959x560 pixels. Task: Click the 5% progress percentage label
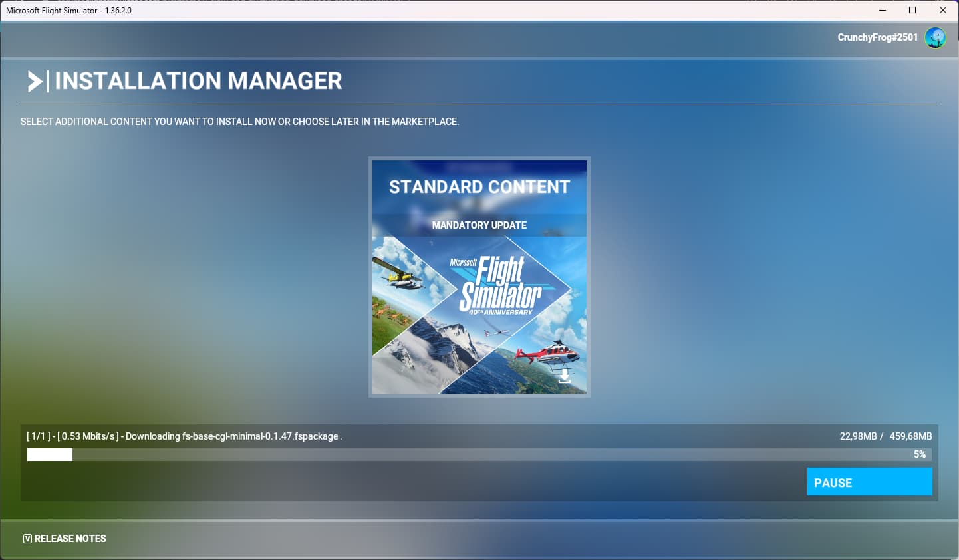pyautogui.click(x=919, y=454)
